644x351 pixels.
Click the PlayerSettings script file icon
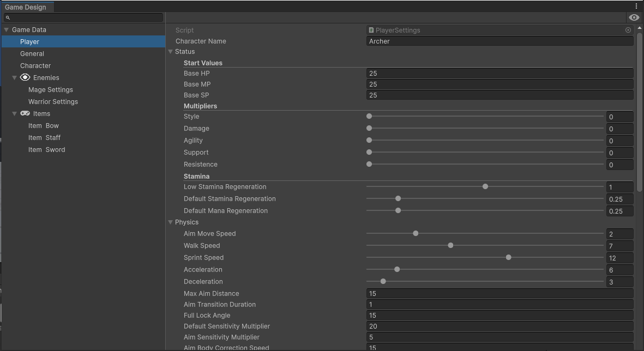[x=371, y=31]
